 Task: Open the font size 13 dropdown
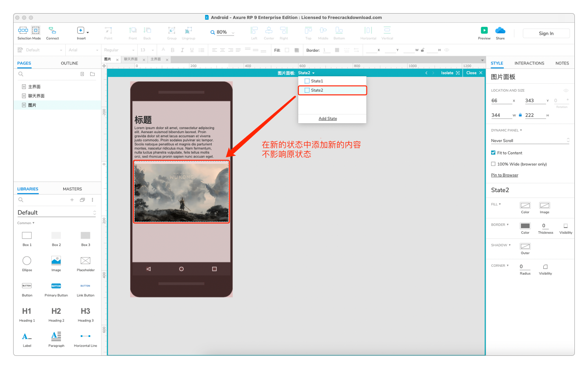tap(147, 50)
